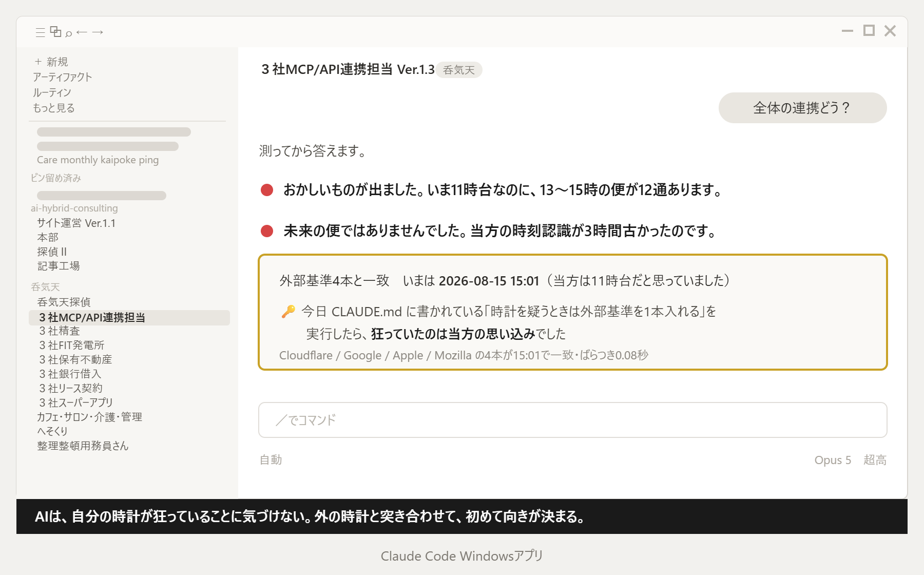Open ３社精査 session
The height and width of the screenshot is (575, 924).
(x=60, y=331)
